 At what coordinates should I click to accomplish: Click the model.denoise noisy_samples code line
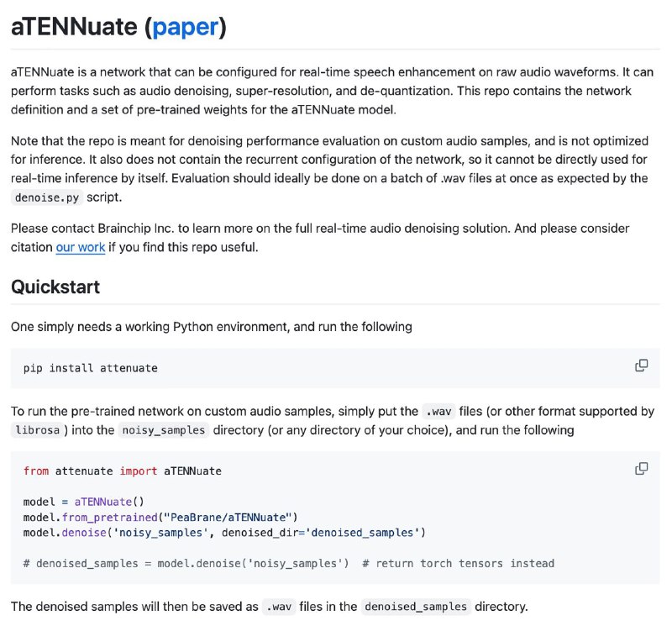pyautogui.click(x=224, y=533)
